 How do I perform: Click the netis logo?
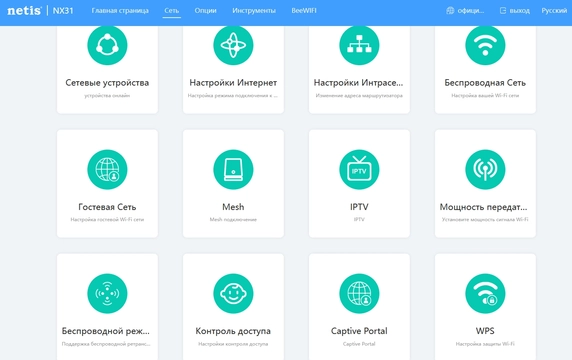[24, 11]
